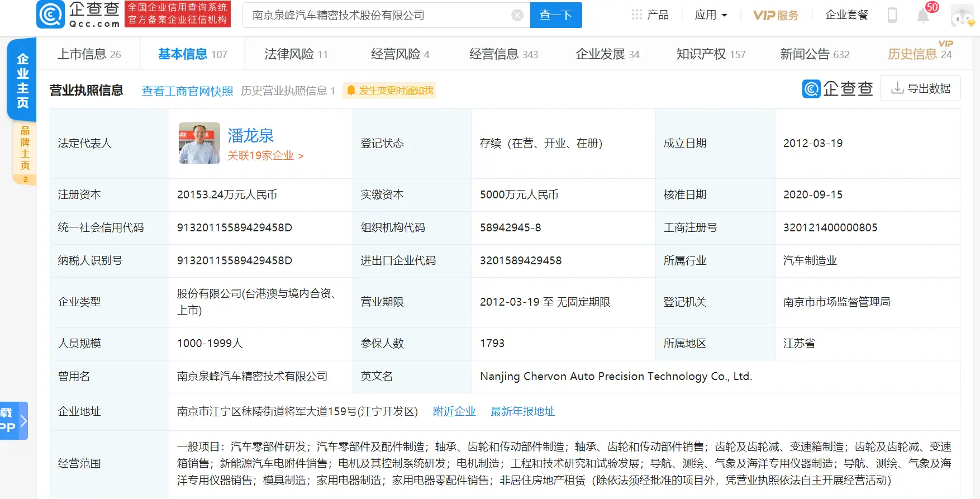Open the 产品 grid menu
This screenshot has width=980, height=499.
pyautogui.click(x=650, y=15)
